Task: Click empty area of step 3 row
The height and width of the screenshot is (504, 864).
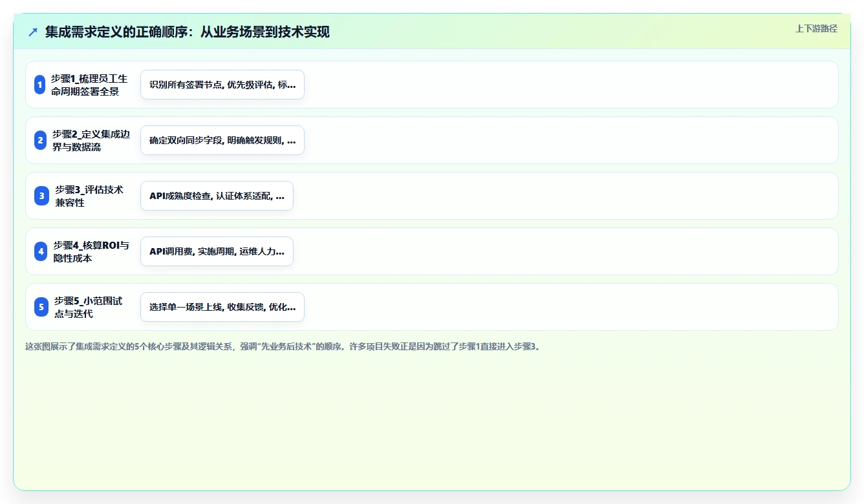Action: coord(563,196)
